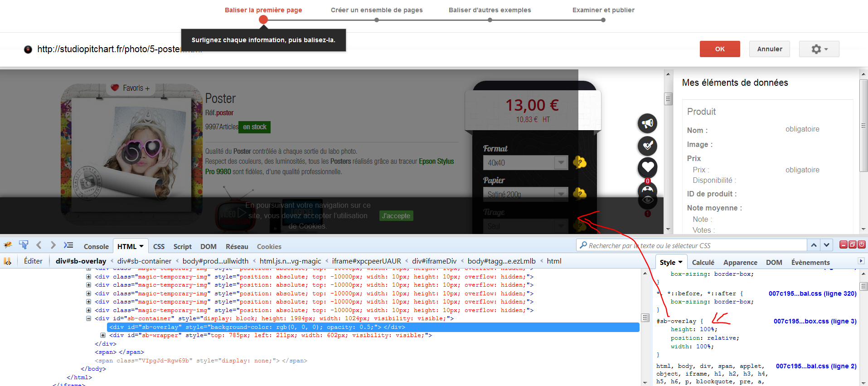Select div#iframeDiv in the breadcrumb

point(434,261)
